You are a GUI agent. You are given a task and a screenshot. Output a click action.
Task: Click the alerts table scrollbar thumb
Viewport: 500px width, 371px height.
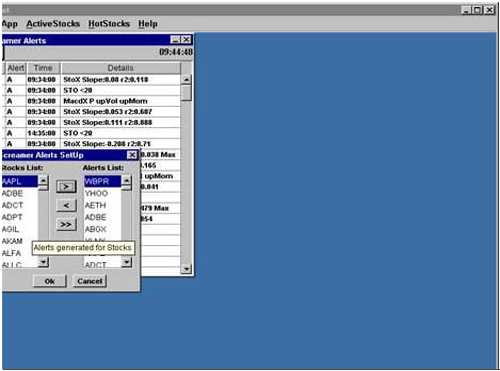coord(187,92)
